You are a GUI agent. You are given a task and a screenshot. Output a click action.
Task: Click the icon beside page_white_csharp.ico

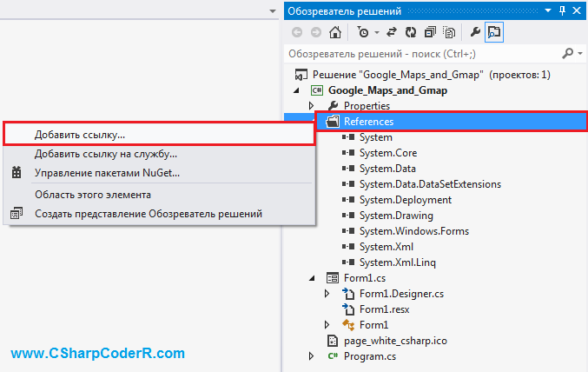point(333,341)
